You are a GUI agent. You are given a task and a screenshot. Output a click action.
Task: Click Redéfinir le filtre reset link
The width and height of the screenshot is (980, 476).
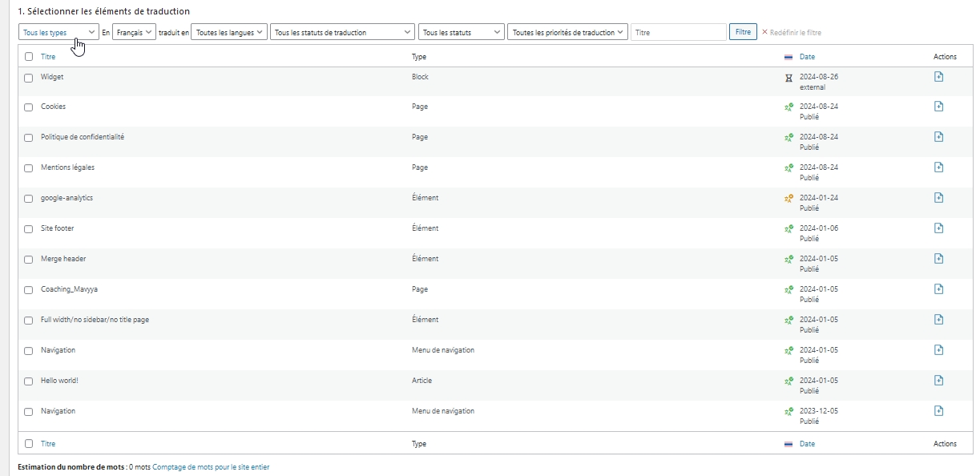tap(791, 33)
